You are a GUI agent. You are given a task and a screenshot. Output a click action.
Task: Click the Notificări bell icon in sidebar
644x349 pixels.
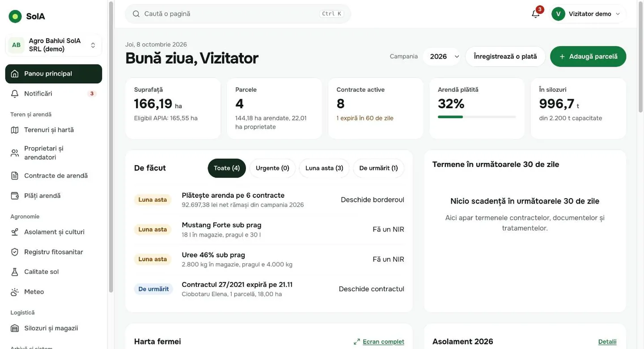pos(15,94)
